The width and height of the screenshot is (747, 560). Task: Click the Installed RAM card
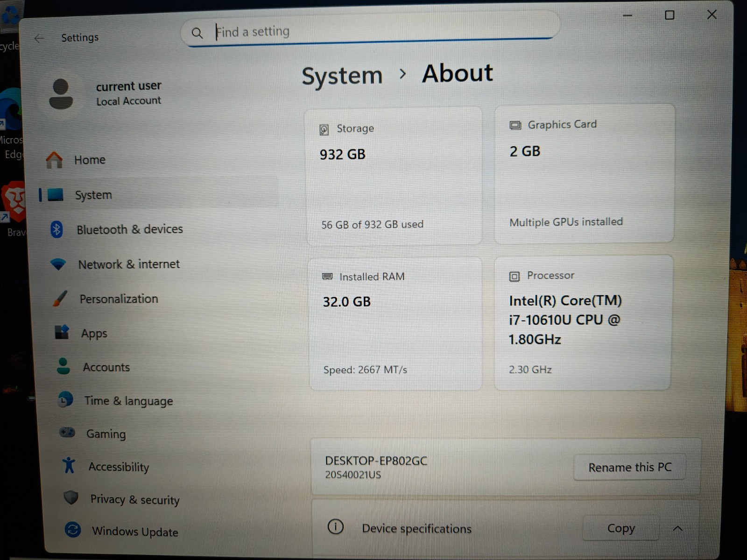pos(395,324)
